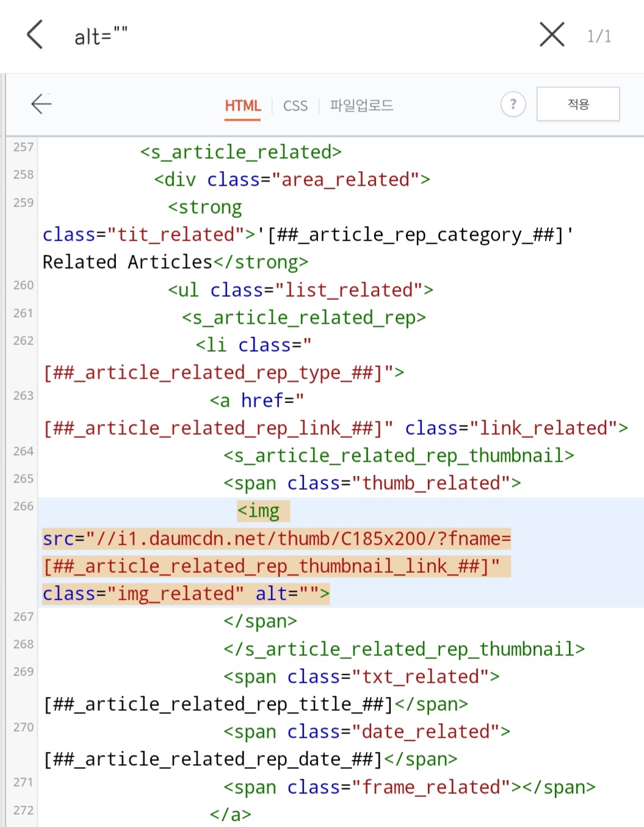The height and width of the screenshot is (827, 644).
Task: Tap the back chevron in search bar
Action: pyautogui.click(x=35, y=34)
